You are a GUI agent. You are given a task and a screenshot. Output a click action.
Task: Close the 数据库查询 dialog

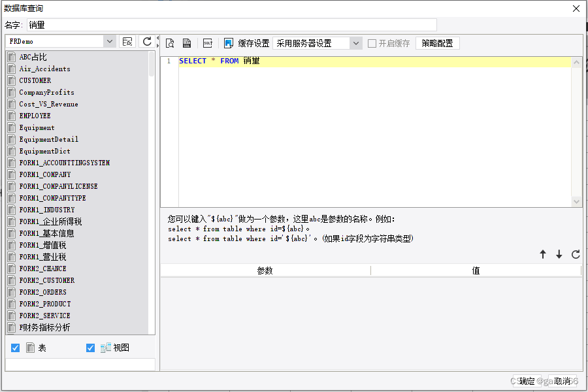point(576,8)
